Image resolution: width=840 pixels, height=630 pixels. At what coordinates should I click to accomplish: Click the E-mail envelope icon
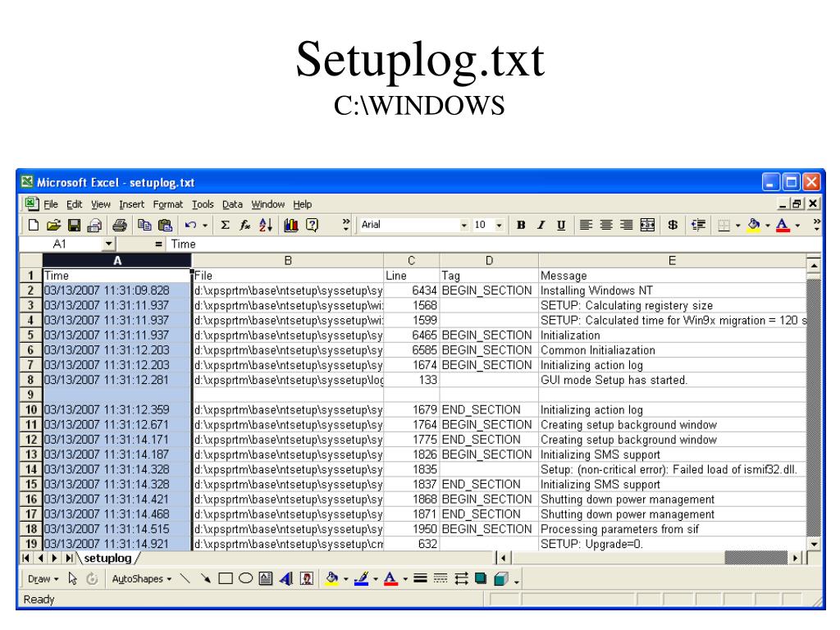(94, 225)
